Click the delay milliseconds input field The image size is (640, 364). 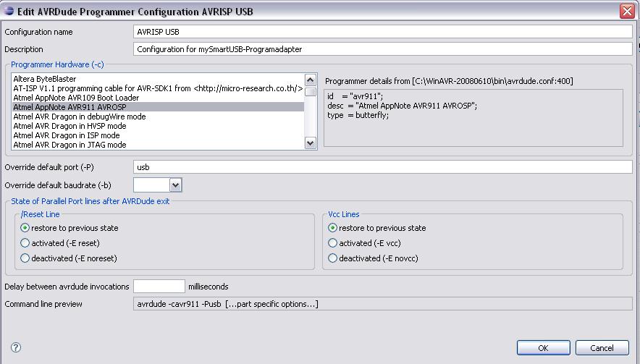click(159, 286)
